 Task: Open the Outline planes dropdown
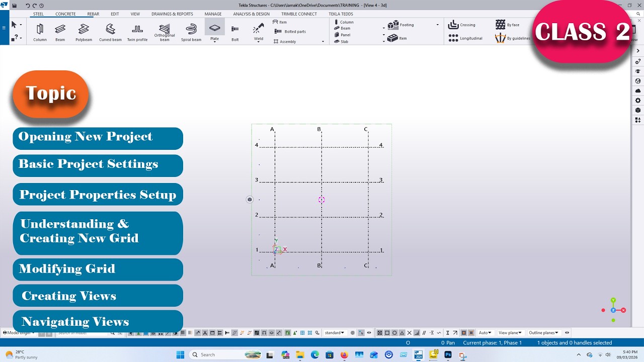tap(543, 333)
